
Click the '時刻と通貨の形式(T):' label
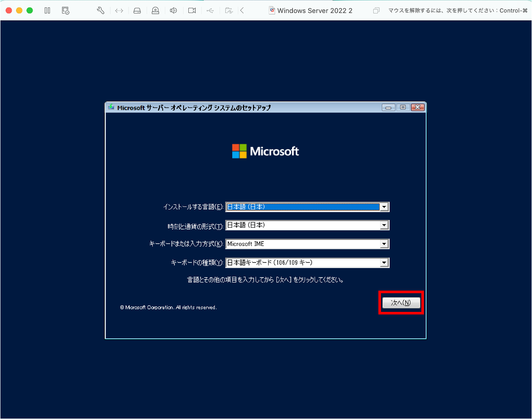195,226
